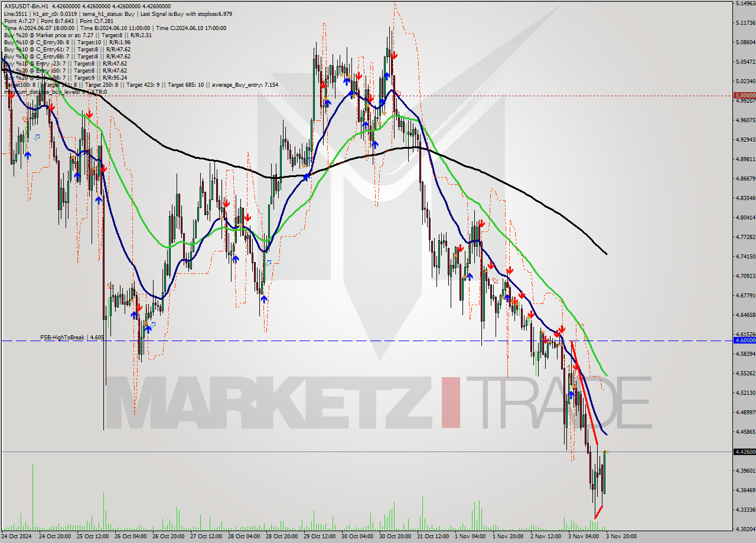Click the 'Time A:2024.06.07 18:00:00' text
Screen dimensions: 756x543
pyautogui.click(x=39, y=28)
